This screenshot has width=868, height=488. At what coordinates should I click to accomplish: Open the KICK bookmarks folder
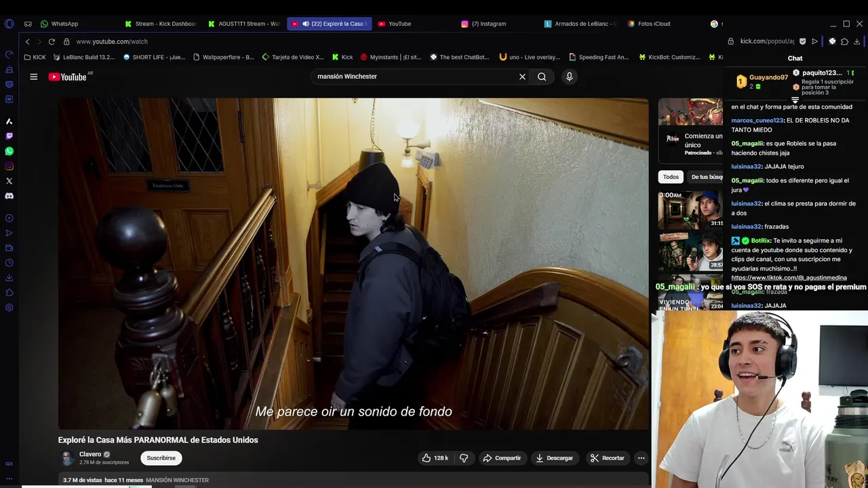pos(35,57)
